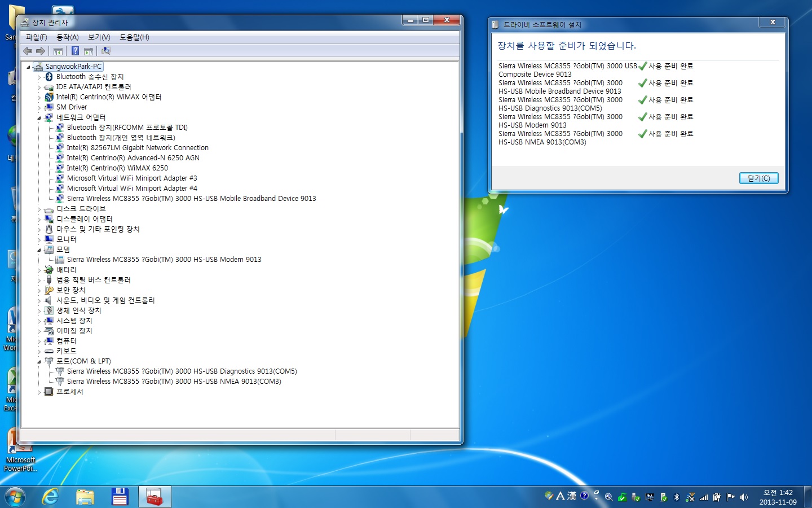Click the volume speaker tray icon
Image resolution: width=812 pixels, height=508 pixels.
(x=744, y=497)
